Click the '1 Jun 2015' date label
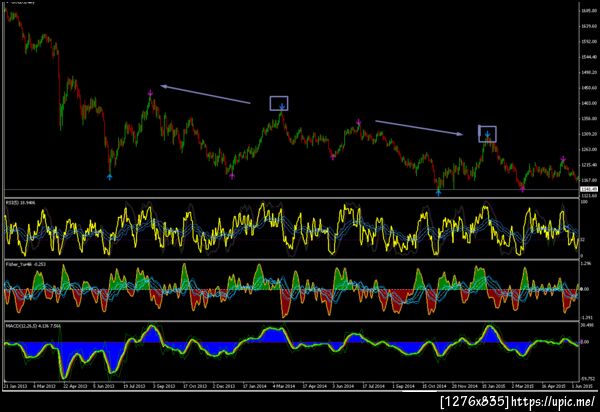 coord(582,386)
